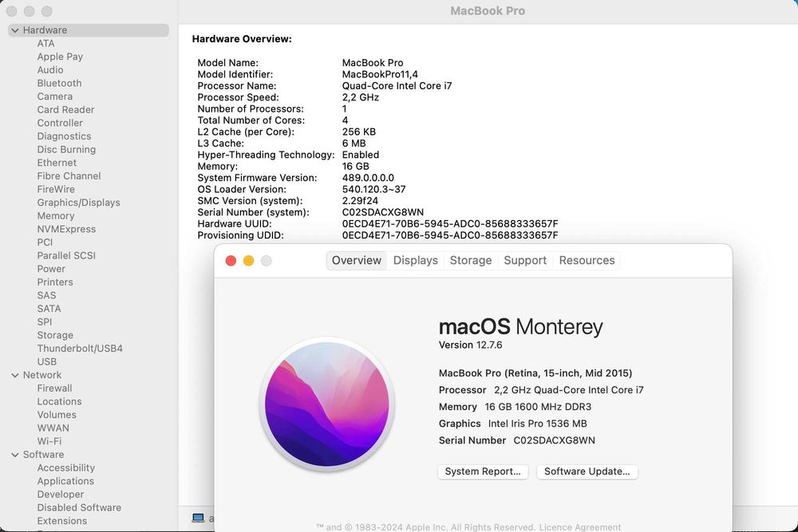
Task: Select Printers in the sidebar
Action: 55,282
